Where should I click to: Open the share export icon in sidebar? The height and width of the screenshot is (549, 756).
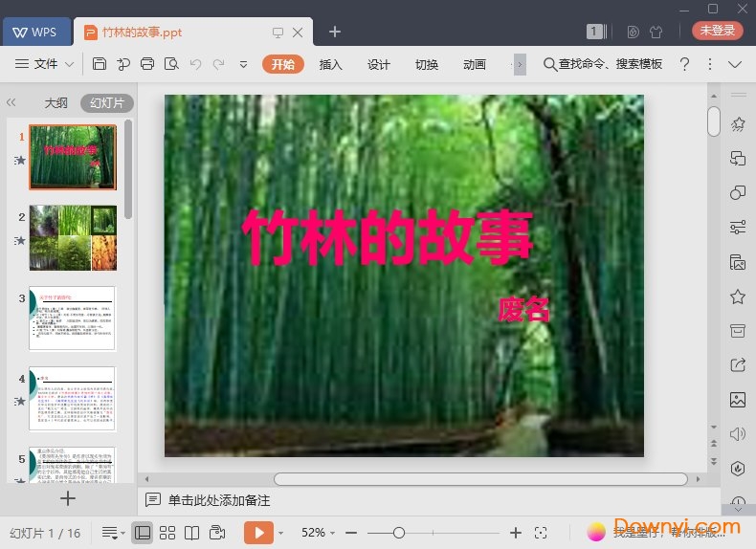point(738,364)
